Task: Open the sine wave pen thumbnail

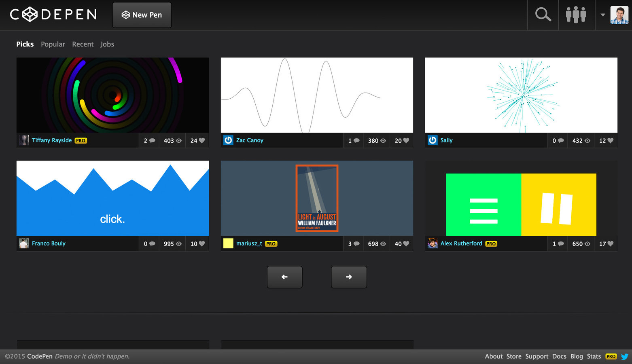Action: 317,95
